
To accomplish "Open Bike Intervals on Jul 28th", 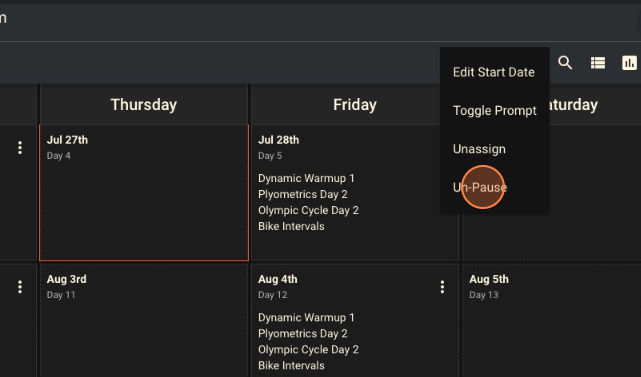I will coord(291,226).
